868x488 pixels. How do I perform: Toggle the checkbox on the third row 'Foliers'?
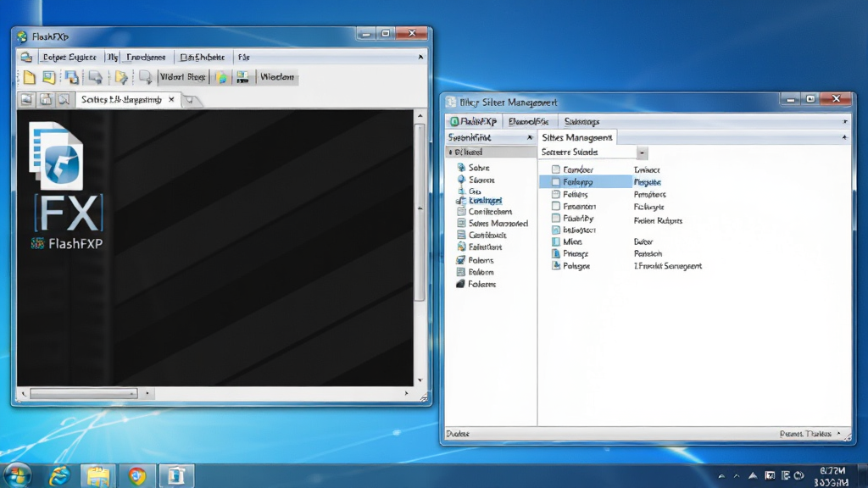point(556,194)
